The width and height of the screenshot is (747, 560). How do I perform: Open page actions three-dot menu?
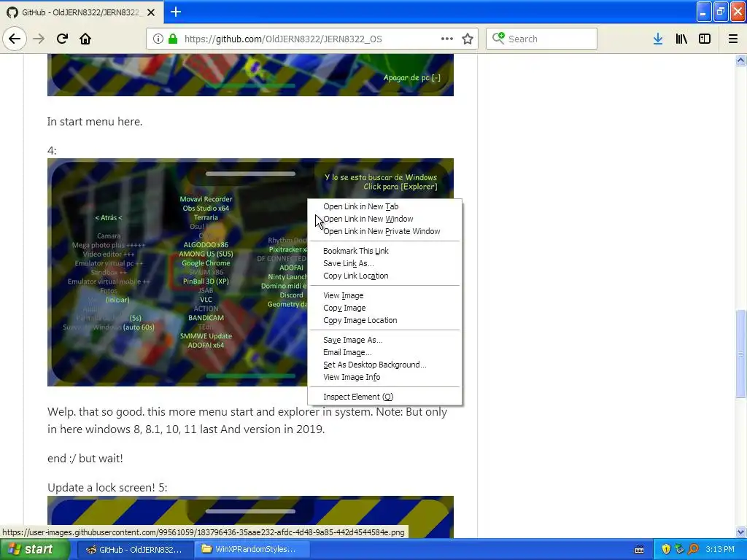(x=446, y=39)
